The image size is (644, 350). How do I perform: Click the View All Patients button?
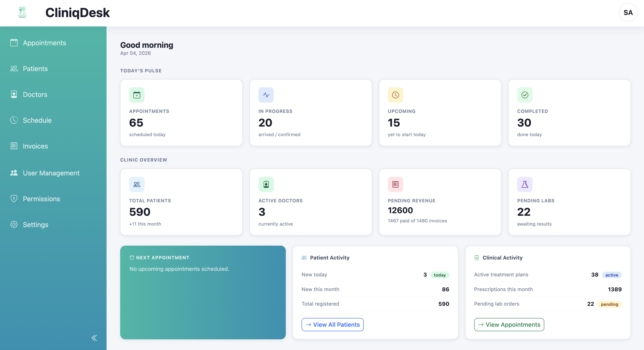(332, 325)
